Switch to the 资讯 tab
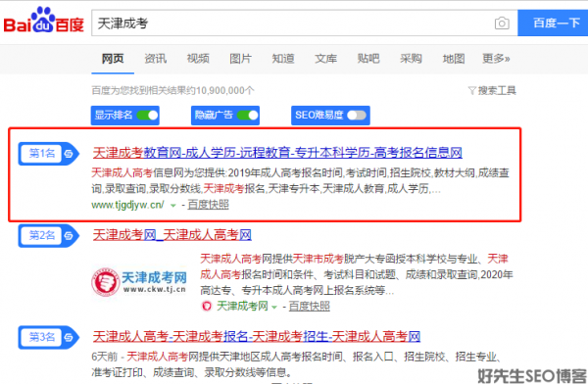 click(155, 59)
